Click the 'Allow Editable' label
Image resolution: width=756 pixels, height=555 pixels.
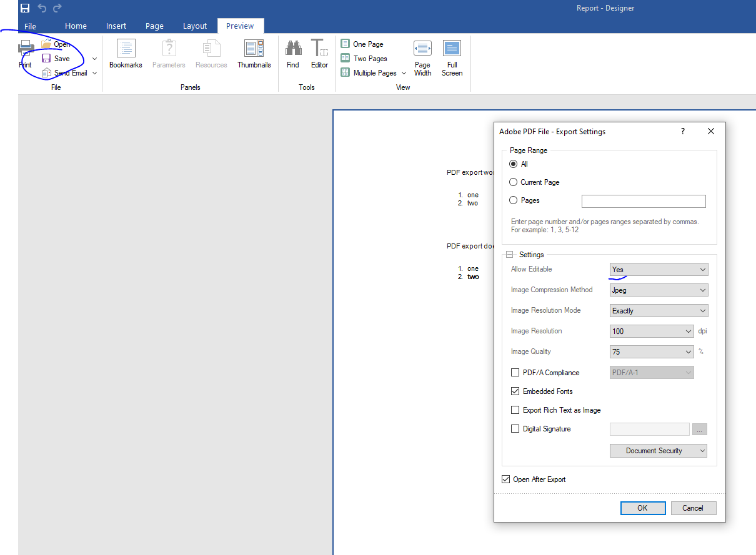(532, 269)
